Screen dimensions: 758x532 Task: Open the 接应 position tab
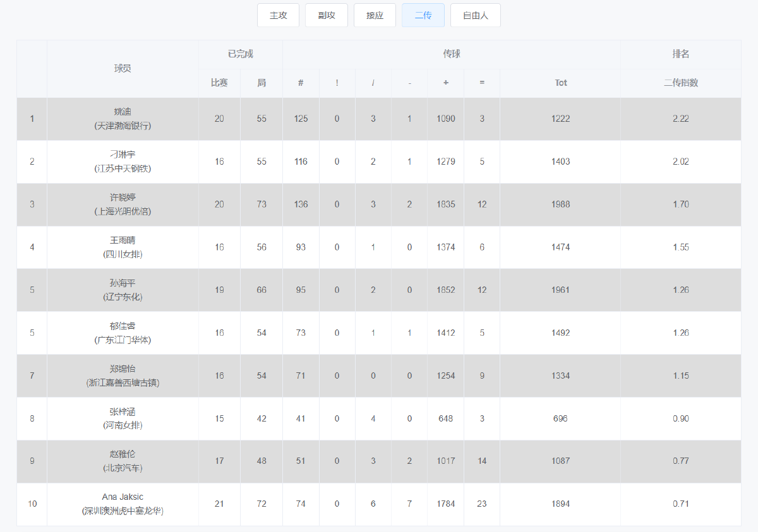[x=375, y=16]
